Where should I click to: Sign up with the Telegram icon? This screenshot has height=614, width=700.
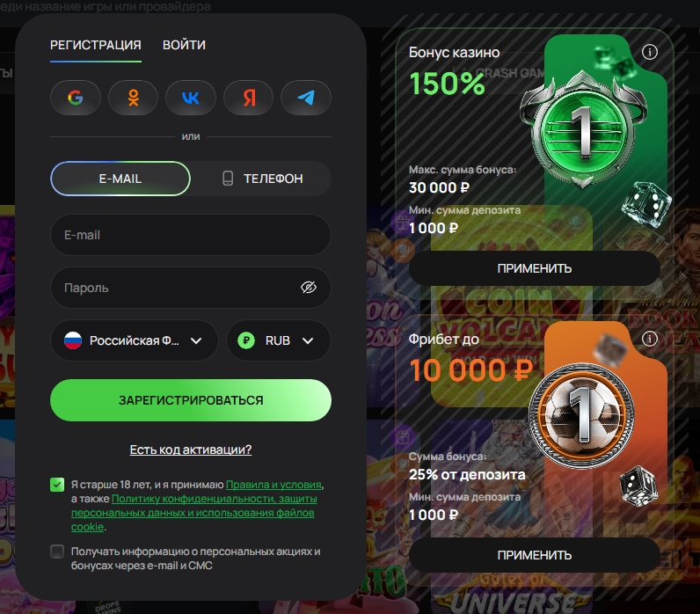[306, 98]
